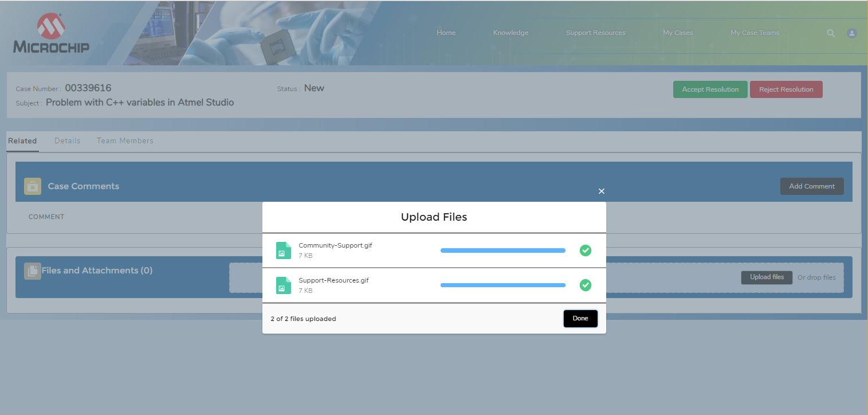Viewport: 868px width, 415px height.
Task: Click Support-Resources.gif upload progress bar
Action: (503, 285)
